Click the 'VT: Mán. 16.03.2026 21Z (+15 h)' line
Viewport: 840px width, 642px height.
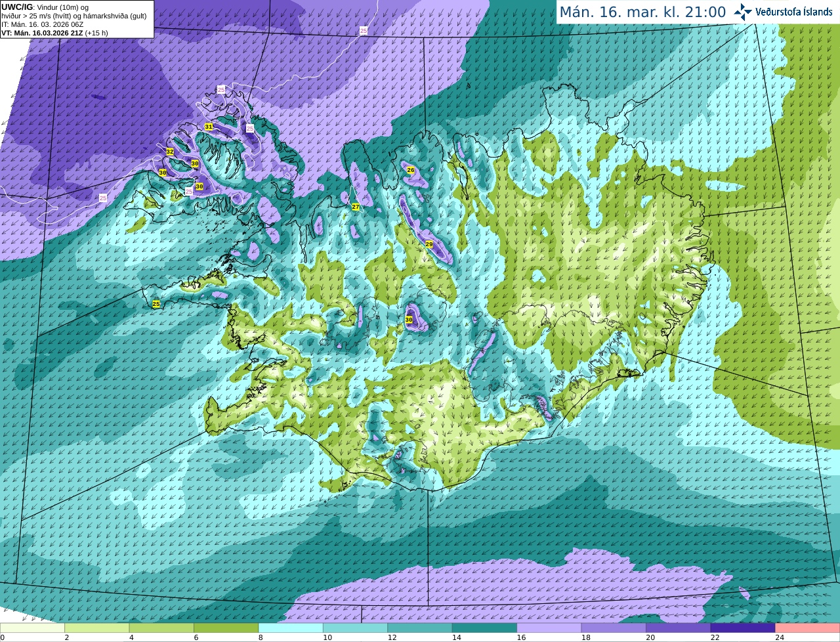(54, 33)
